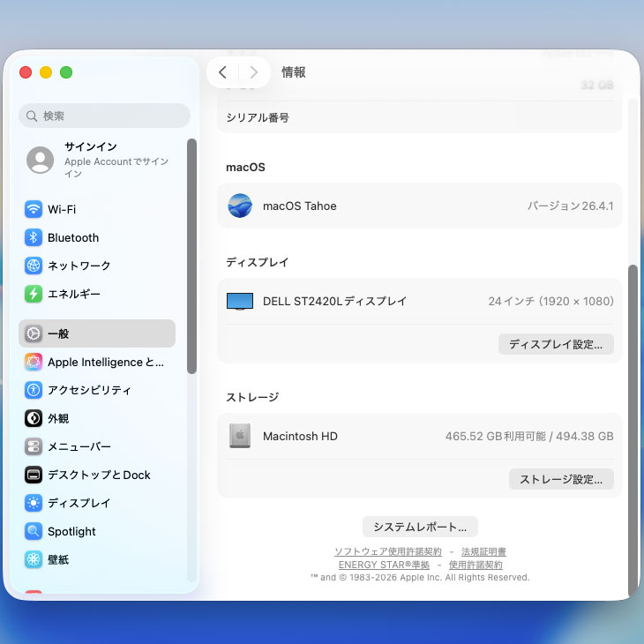
Task: Open the 法規証明書 link
Action: 483,551
